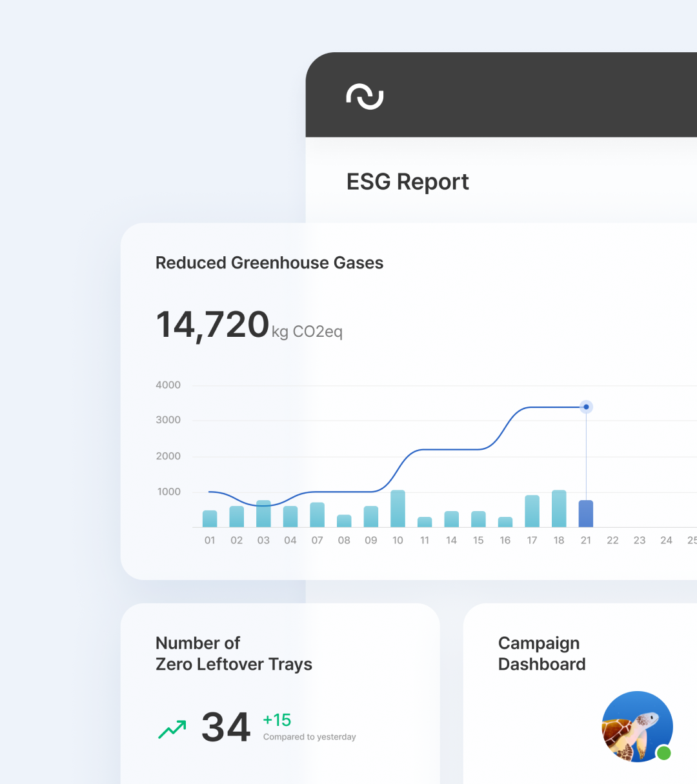Click the Reduced Greenhouse Gases title
Image resolution: width=697 pixels, height=784 pixels.
pos(269,263)
